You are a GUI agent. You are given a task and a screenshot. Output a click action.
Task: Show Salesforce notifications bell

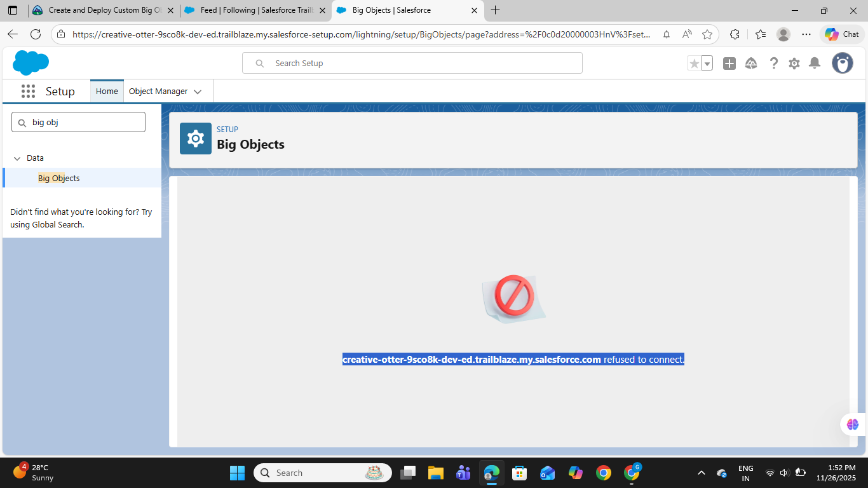[815, 64]
